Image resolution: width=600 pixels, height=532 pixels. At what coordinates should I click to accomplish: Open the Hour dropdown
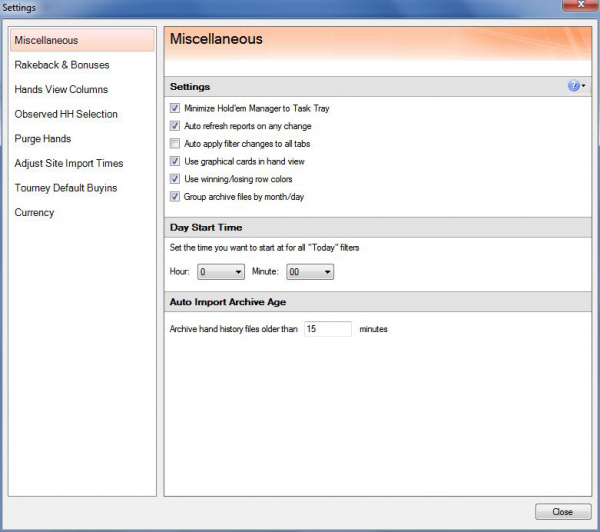tap(220, 271)
